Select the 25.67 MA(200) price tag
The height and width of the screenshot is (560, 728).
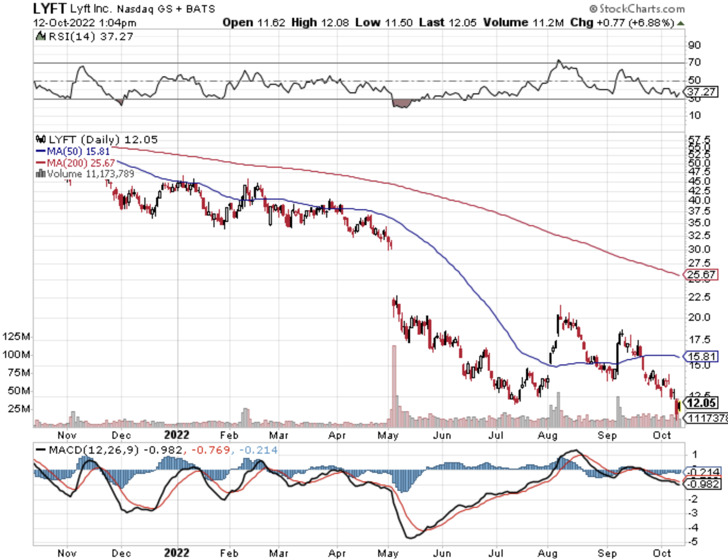[701, 274]
